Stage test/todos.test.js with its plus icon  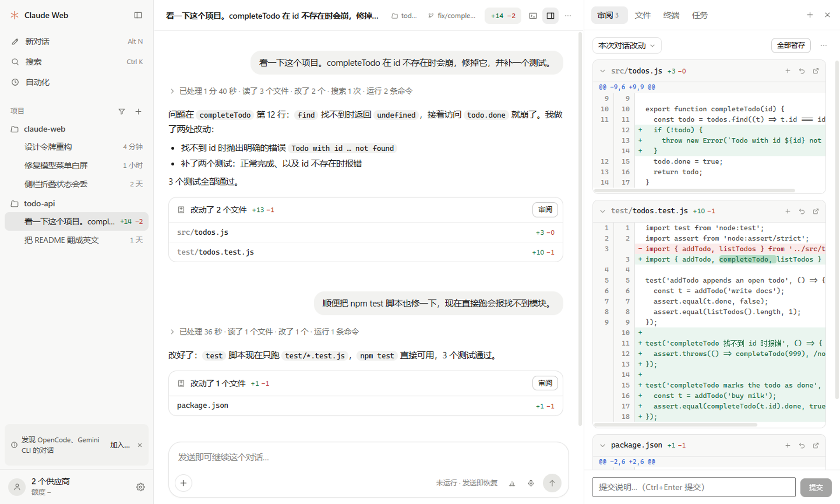coord(788,211)
